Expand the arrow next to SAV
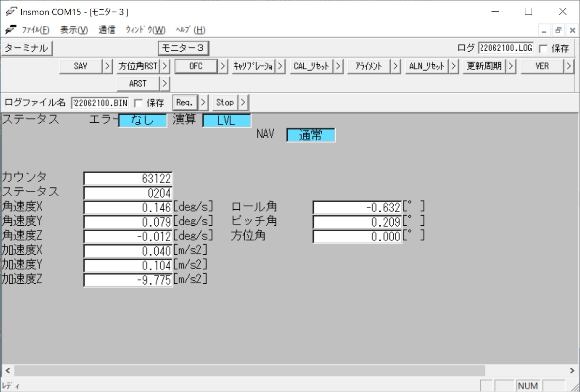 click(x=107, y=66)
